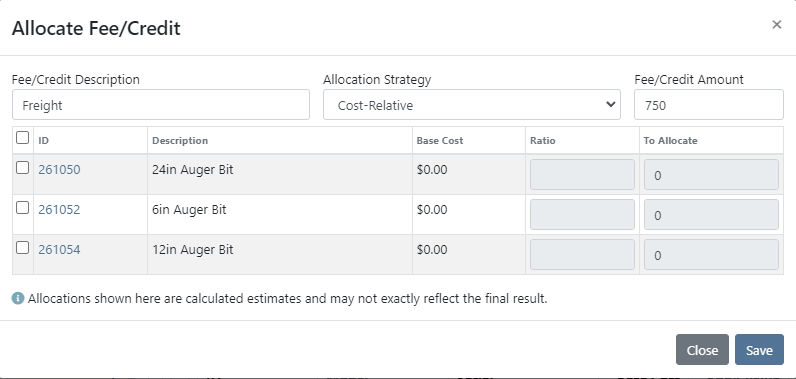Click the gray Close button
Screen dimensions: 796x379
tap(702, 350)
